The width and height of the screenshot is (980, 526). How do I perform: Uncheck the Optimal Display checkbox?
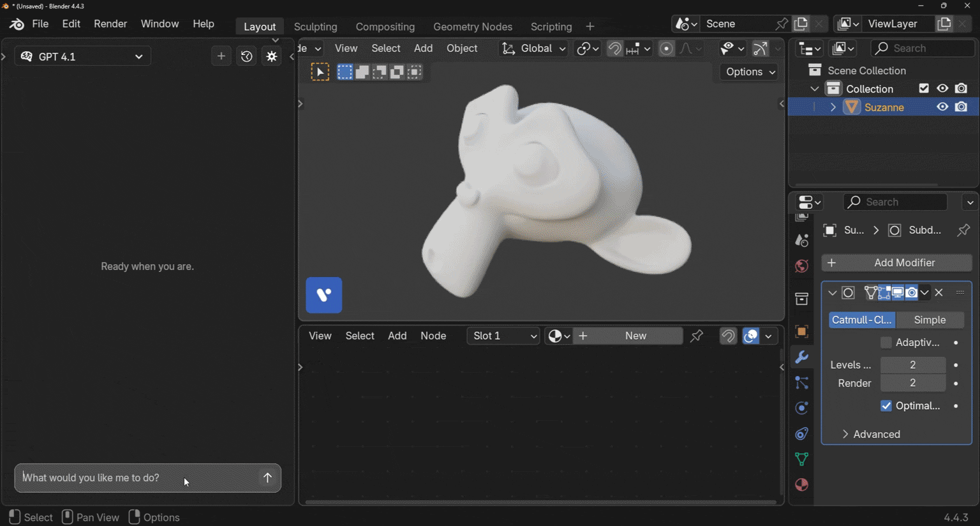[886, 406]
